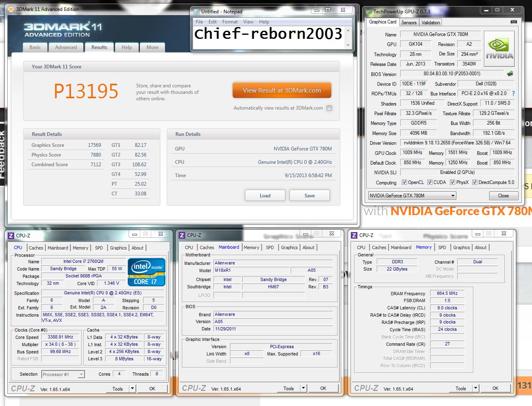Click the GPU-Z screenshot camera icon

pyautogui.click(x=513, y=22)
